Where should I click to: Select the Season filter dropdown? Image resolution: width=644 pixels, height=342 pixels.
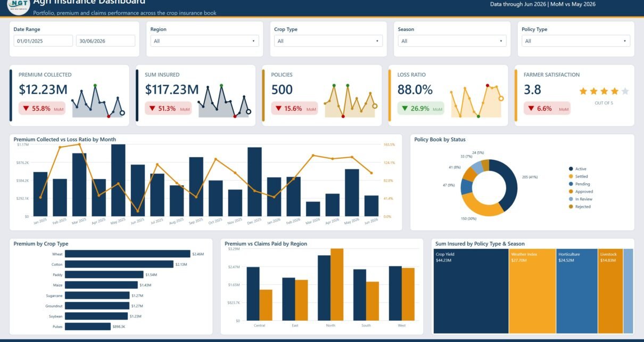pos(452,41)
